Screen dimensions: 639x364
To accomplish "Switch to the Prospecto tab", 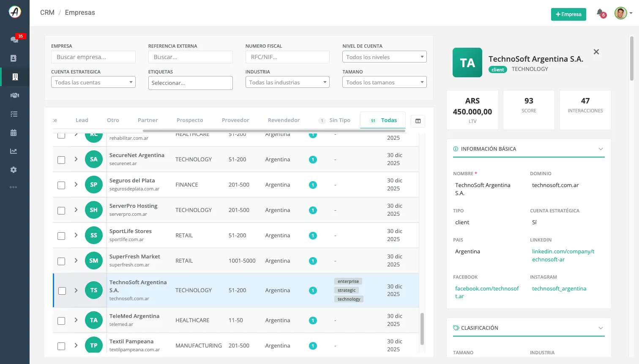I will click(x=190, y=120).
